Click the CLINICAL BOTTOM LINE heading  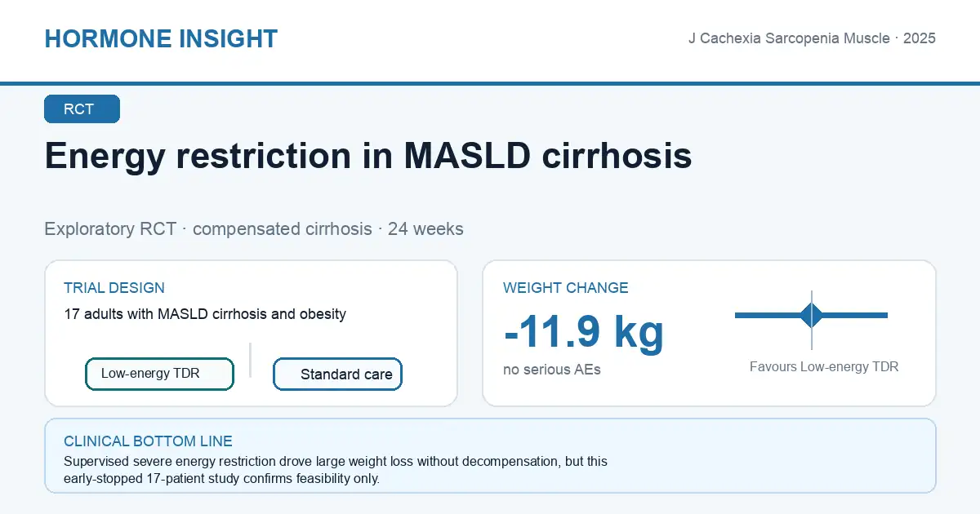pos(148,441)
